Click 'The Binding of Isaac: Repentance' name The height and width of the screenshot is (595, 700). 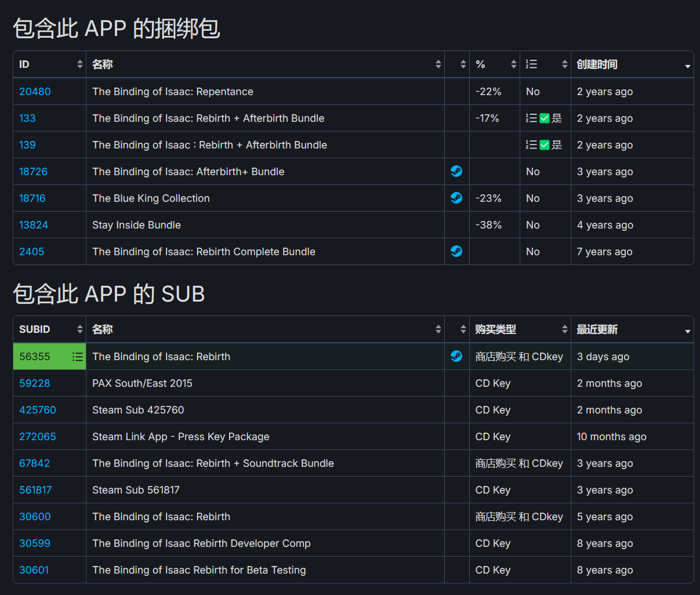(x=173, y=92)
